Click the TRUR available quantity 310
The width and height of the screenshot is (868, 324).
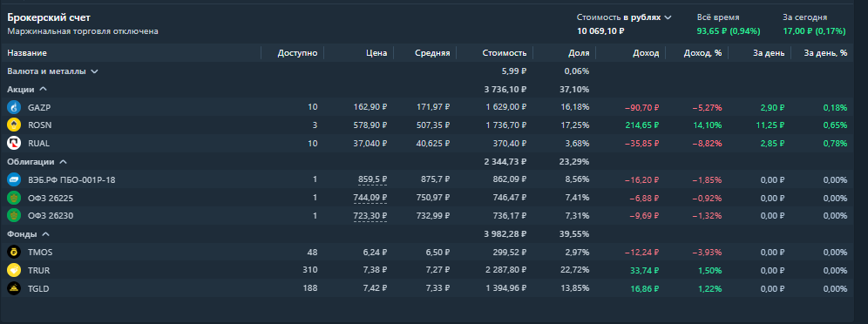(310, 270)
